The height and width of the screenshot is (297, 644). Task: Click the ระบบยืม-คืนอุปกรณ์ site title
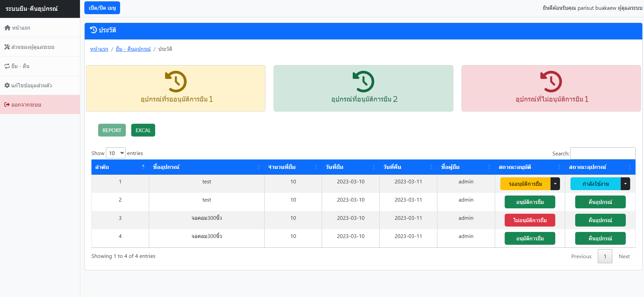point(32,8)
